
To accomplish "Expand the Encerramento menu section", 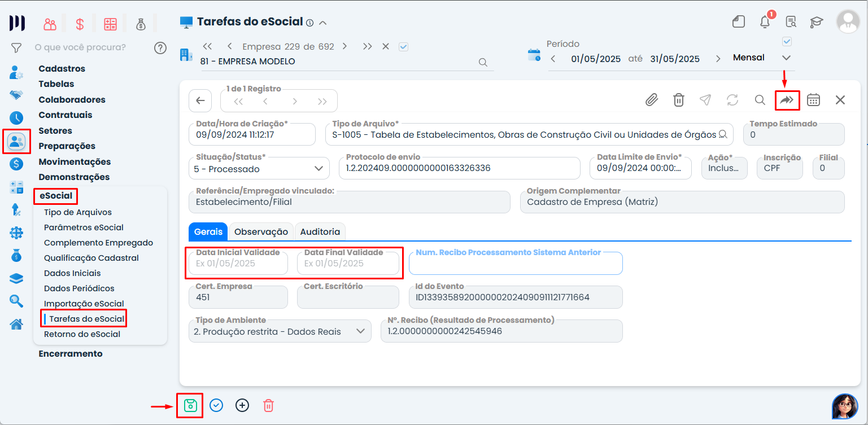I will pyautogui.click(x=71, y=354).
